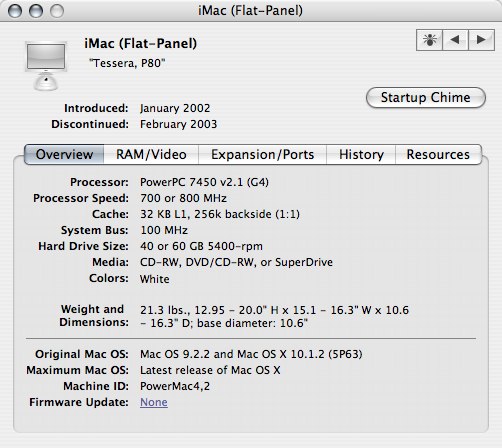This screenshot has height=448, width=502.
Task: Click the Processor Speed label
Action: click(x=81, y=198)
